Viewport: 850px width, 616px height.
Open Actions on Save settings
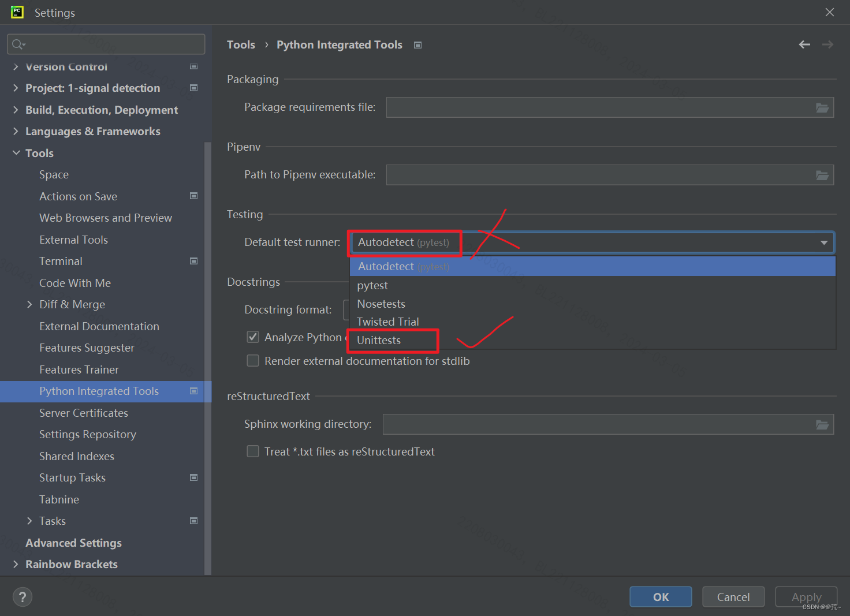[78, 196]
